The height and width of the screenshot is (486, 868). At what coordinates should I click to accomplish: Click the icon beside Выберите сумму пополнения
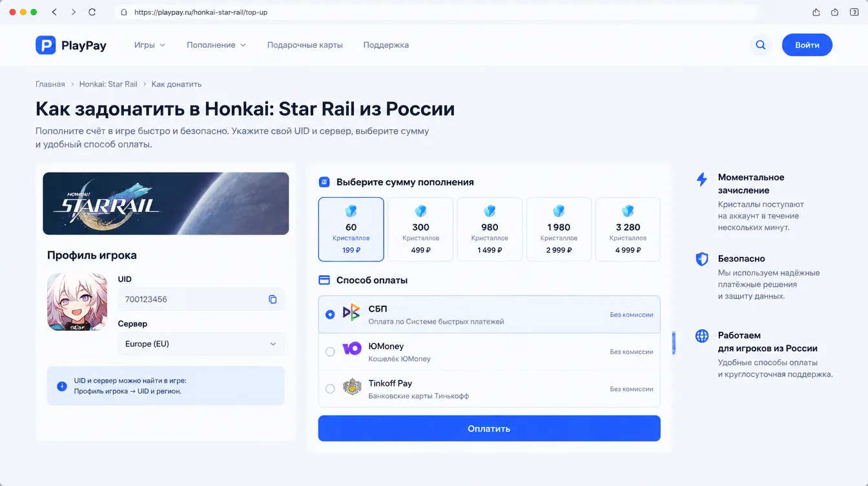[x=324, y=182]
